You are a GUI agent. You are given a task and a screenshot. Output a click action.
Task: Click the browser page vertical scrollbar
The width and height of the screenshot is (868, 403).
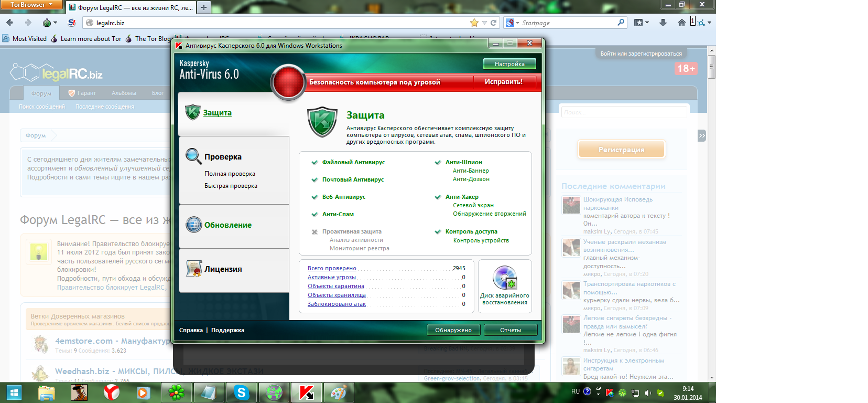711,214
